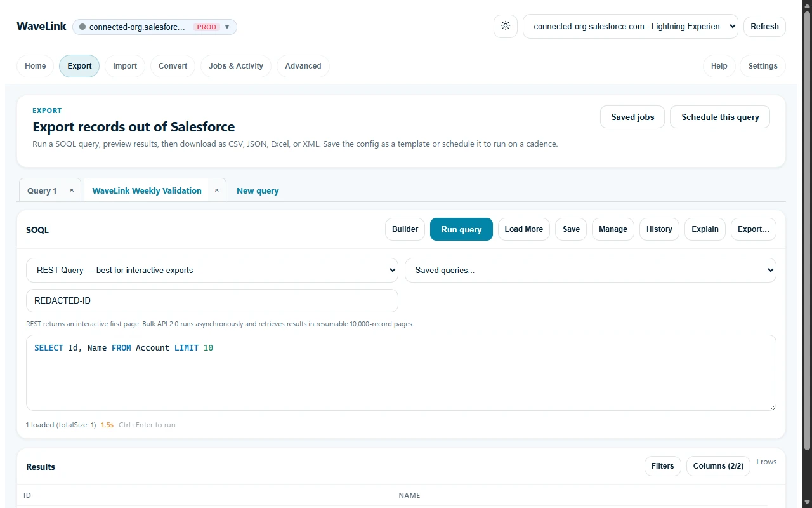Open query History
This screenshot has width=812, height=508.
[659, 229]
